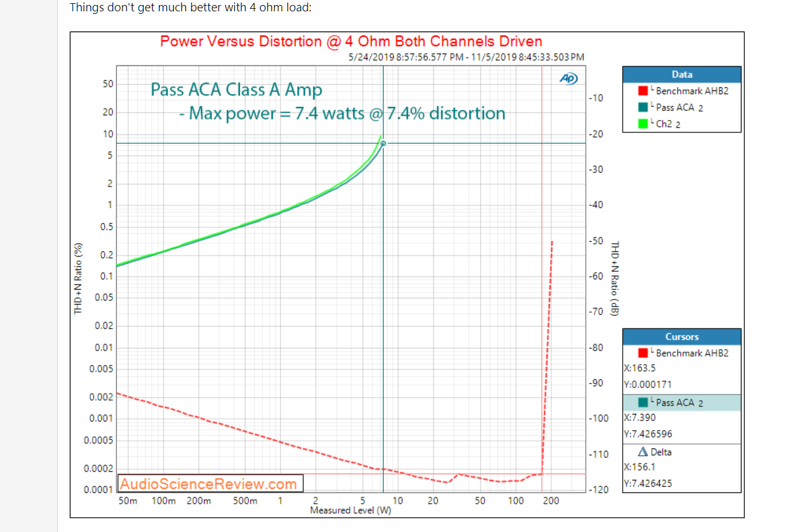This screenshot has width=805, height=532.
Task: Click the Delta 'Y:7.426425' value
Action: (x=648, y=484)
